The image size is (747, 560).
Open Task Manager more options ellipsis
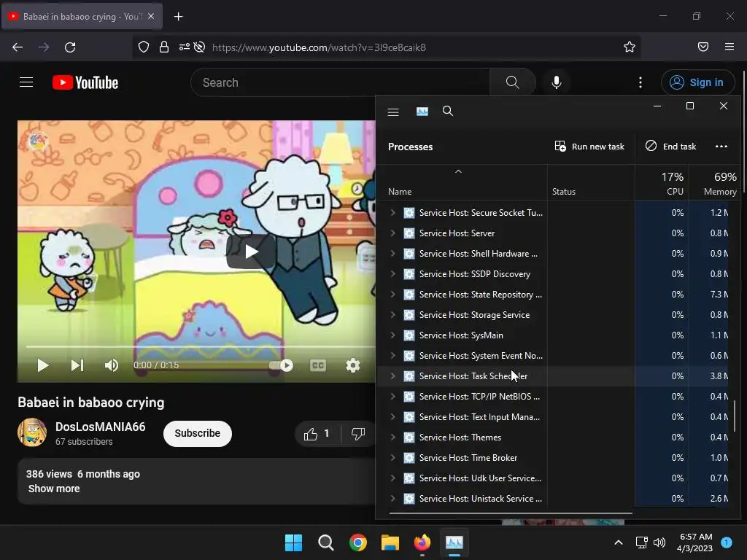(721, 146)
